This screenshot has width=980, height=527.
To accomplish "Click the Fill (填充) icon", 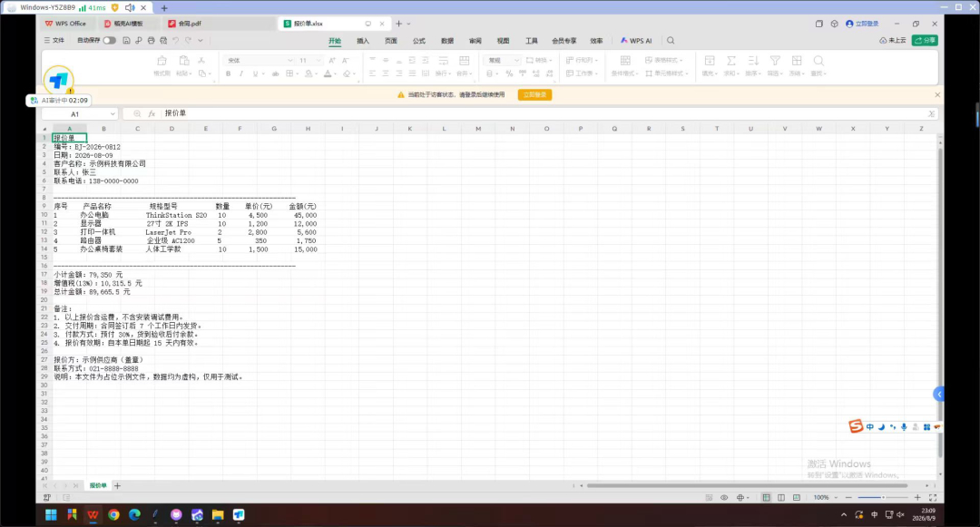I will point(710,61).
